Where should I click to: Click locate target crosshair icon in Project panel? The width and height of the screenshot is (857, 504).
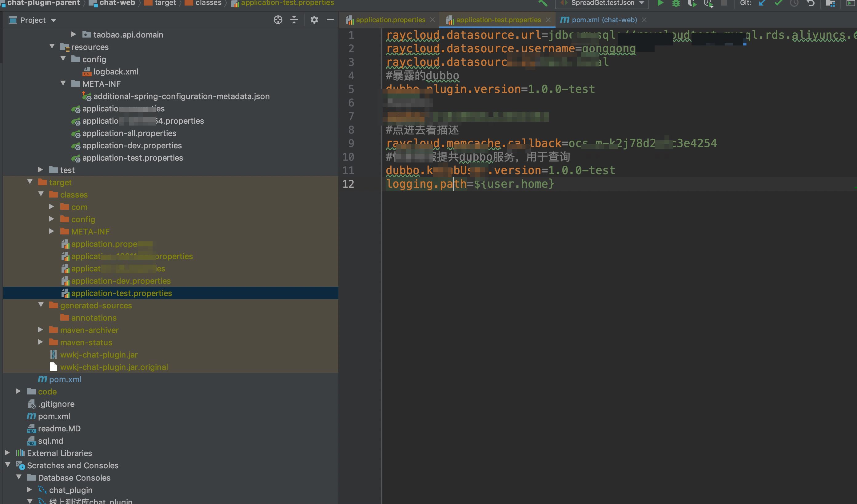(x=278, y=20)
